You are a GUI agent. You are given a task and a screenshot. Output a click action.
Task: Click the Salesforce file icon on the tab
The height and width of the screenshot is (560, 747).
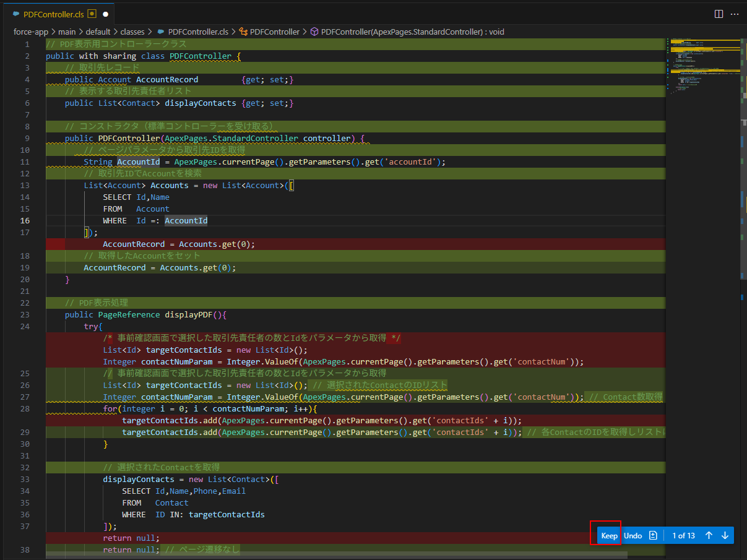coord(15,14)
